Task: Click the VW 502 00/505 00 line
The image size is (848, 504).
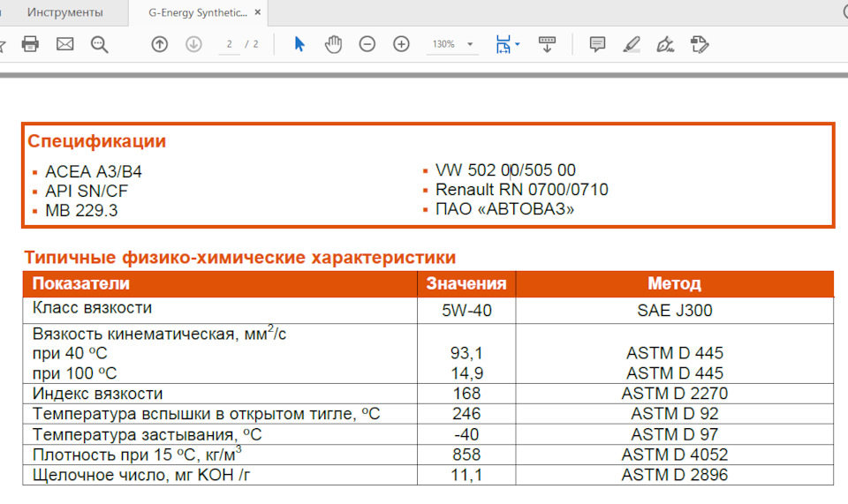Action: (x=505, y=170)
